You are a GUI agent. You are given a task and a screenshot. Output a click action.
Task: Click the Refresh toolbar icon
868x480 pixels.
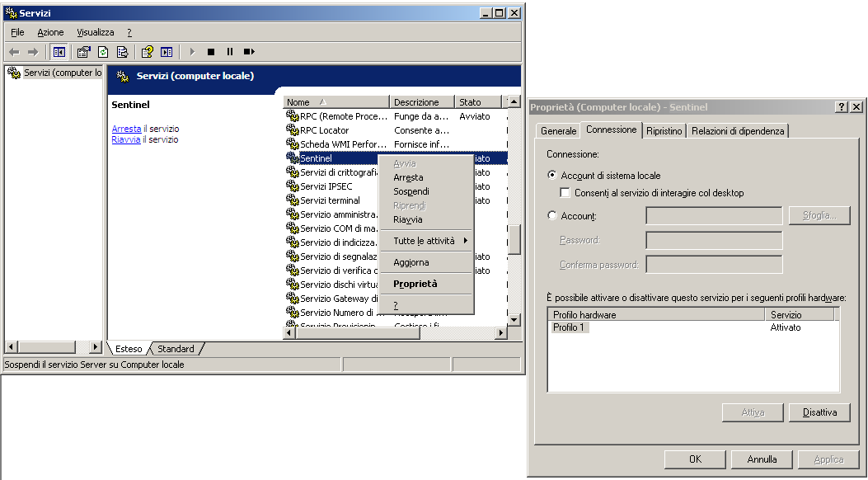click(103, 52)
